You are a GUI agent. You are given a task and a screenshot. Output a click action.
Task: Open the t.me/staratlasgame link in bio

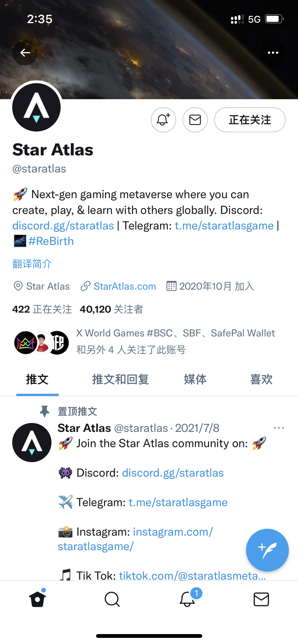(224, 226)
